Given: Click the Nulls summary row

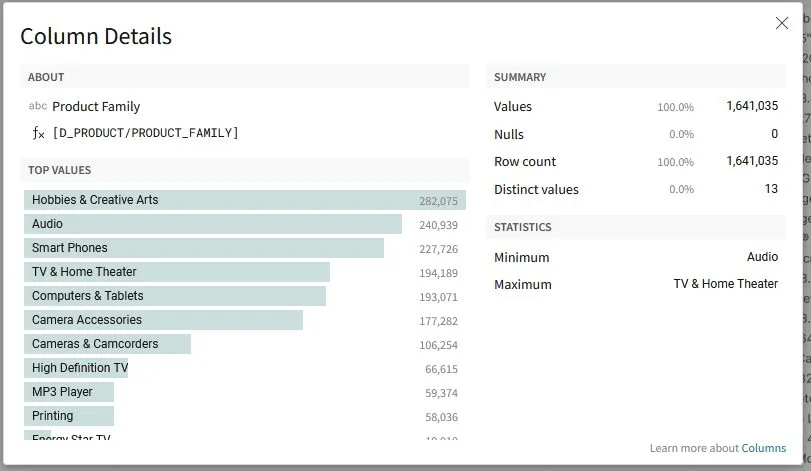Looking at the screenshot, I should click(635, 134).
